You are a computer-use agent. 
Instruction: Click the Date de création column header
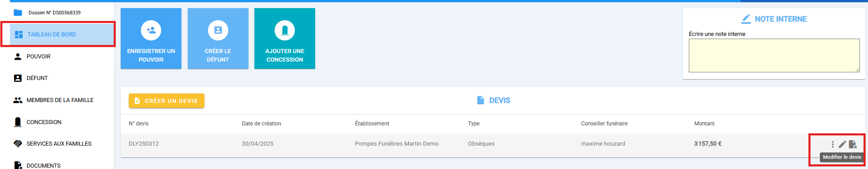pyautogui.click(x=261, y=123)
